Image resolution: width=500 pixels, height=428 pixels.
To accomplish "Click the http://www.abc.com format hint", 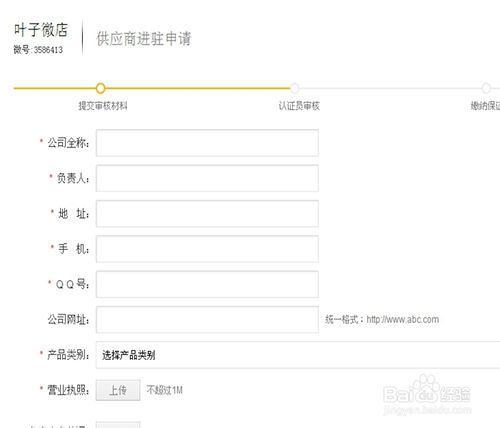I will [403, 319].
